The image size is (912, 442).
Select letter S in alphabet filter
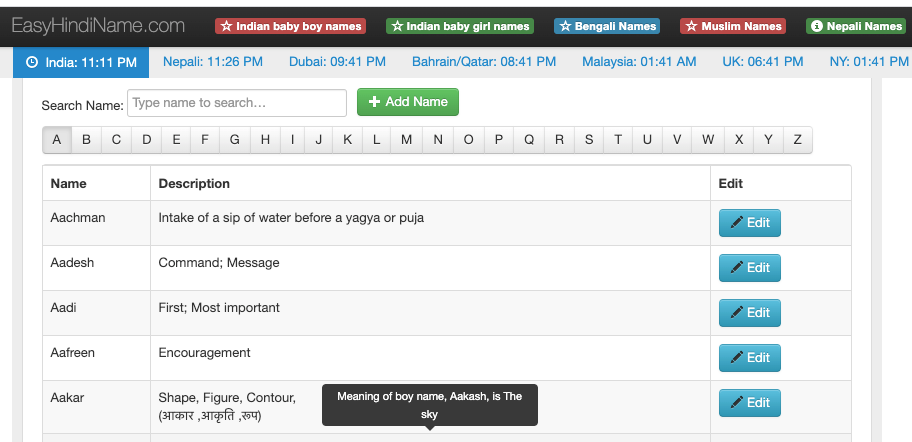pyautogui.click(x=589, y=140)
